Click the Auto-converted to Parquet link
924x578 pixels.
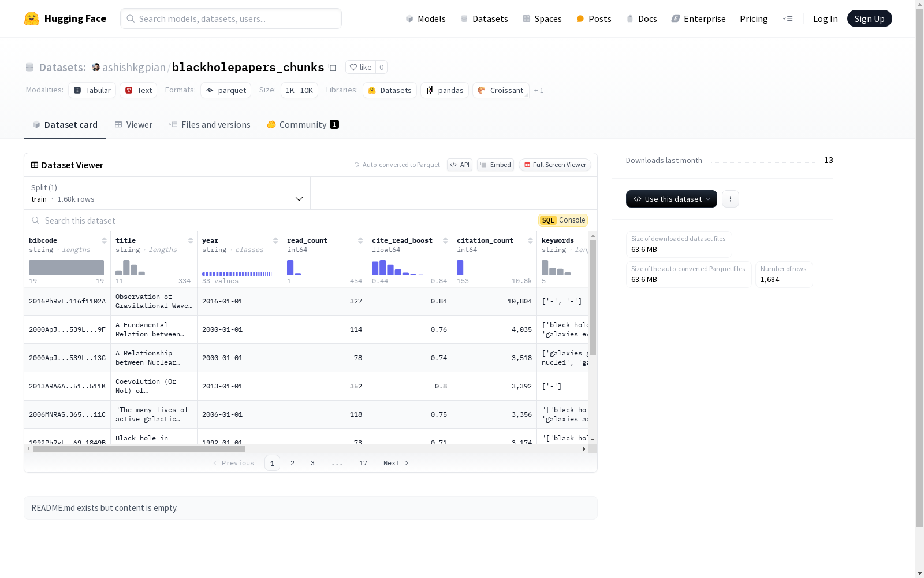pos(397,165)
